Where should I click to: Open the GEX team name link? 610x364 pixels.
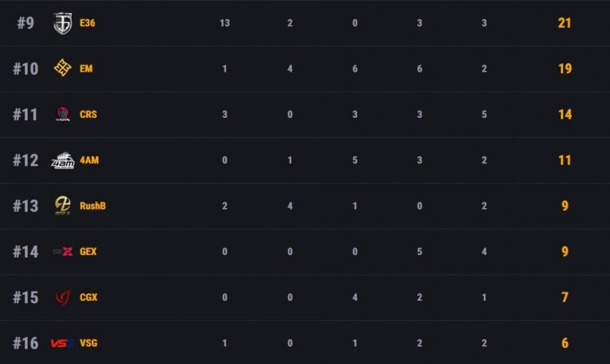coord(88,252)
